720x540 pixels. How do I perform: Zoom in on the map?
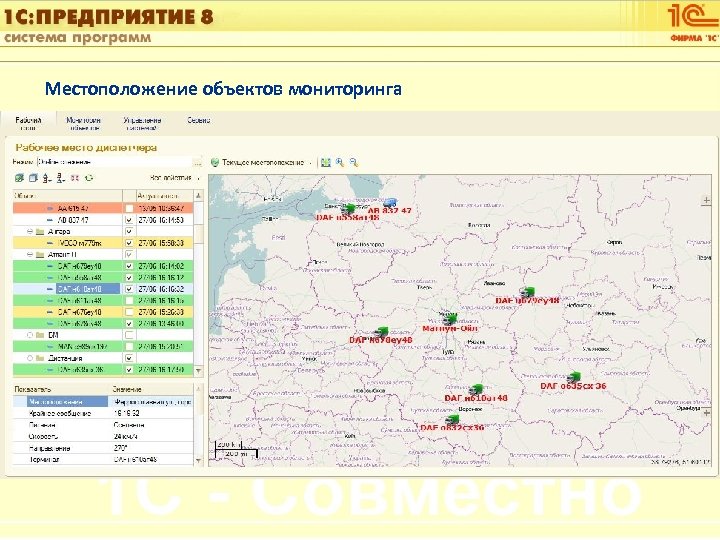[x=340, y=163]
